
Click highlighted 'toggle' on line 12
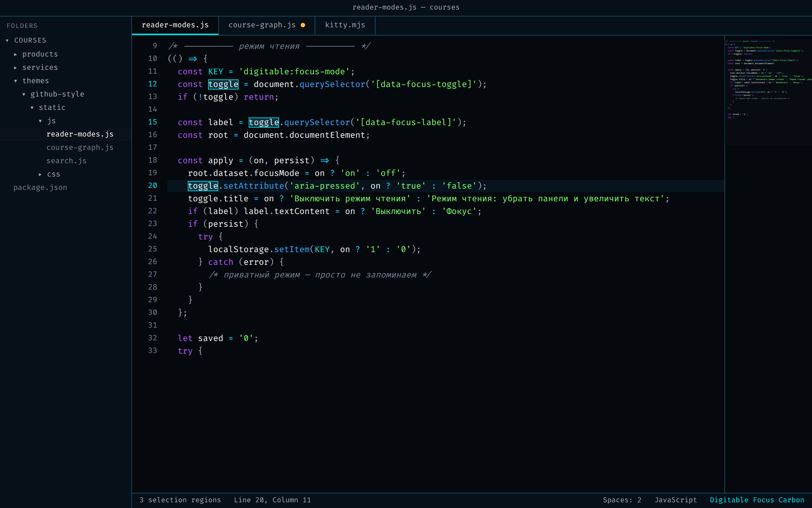pos(223,84)
